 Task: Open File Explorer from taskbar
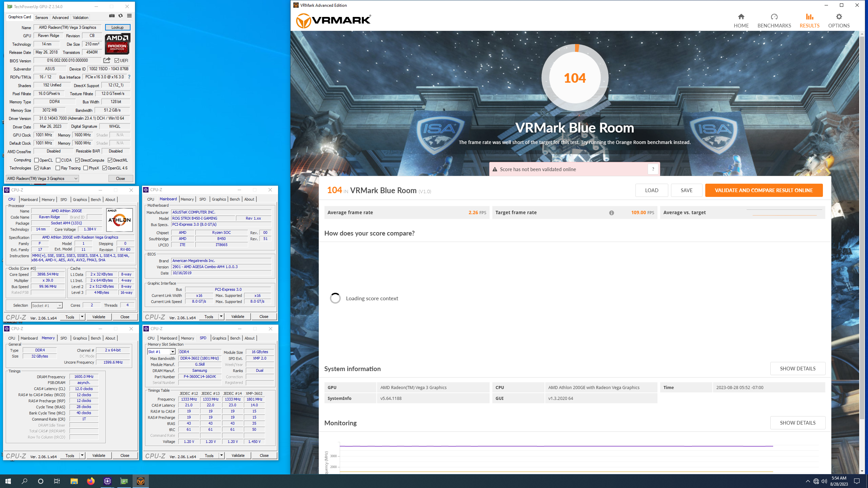[x=74, y=481]
